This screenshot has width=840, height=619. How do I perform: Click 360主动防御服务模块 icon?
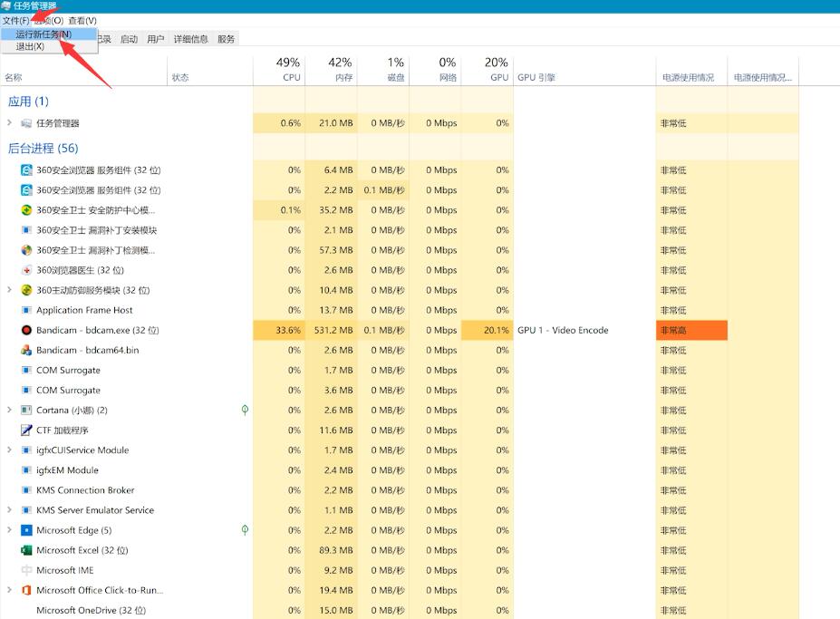(x=26, y=291)
